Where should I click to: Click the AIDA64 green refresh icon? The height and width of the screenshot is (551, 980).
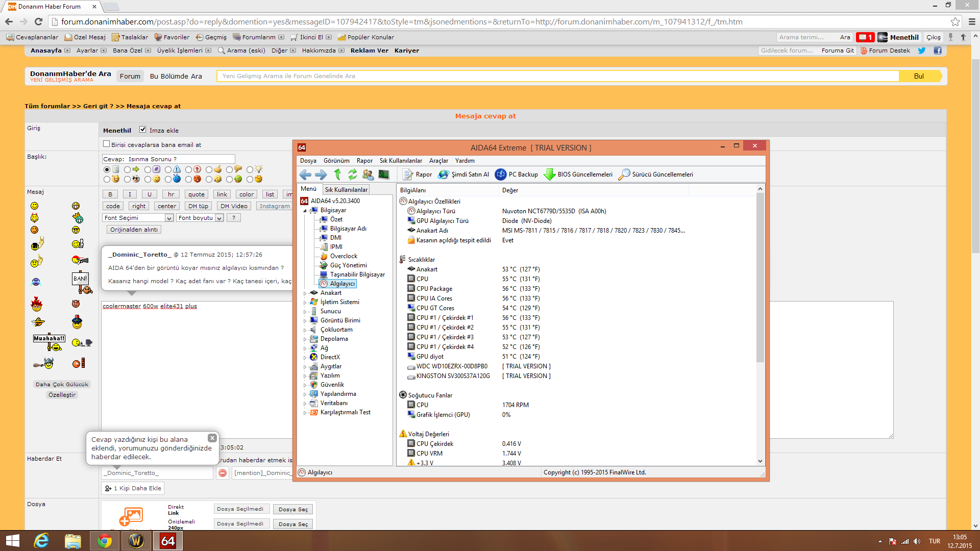coord(353,174)
